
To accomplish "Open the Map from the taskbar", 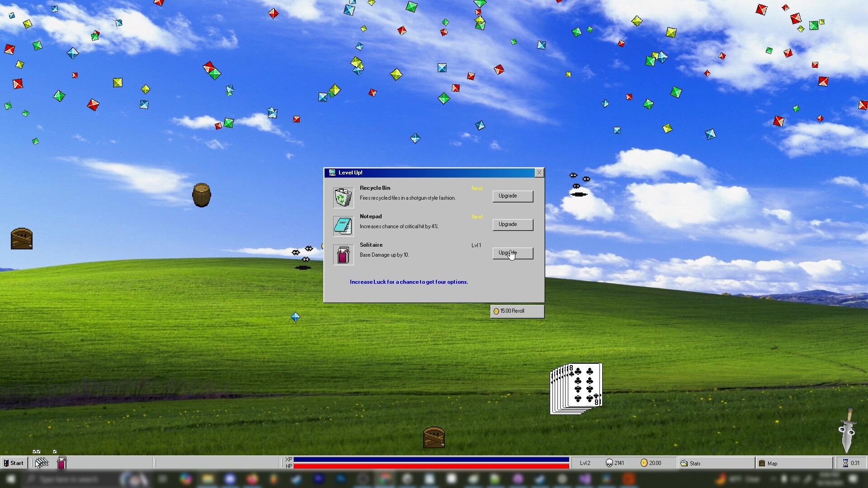I will (762, 463).
